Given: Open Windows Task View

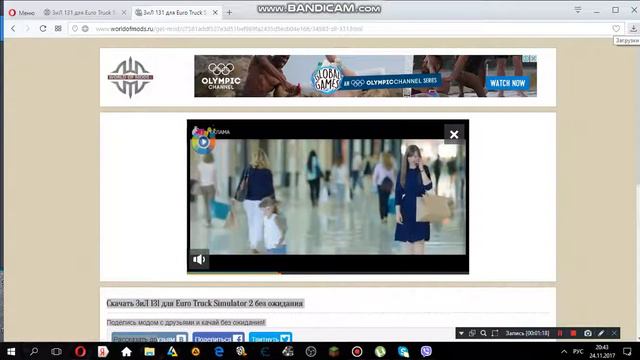Looking at the screenshot, I should 56,351.
